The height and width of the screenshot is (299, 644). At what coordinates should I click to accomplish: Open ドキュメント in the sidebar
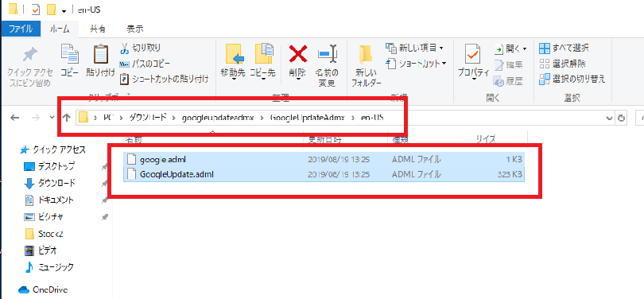point(48,200)
